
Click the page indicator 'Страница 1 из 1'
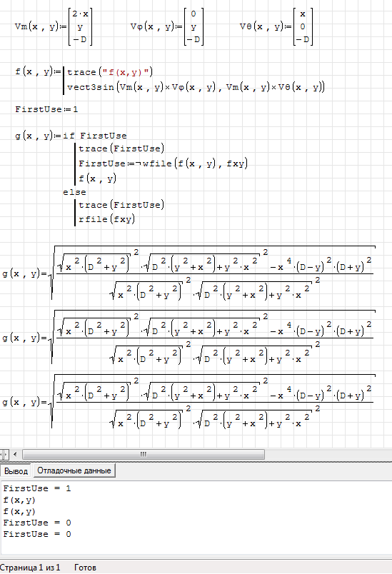click(x=30, y=568)
